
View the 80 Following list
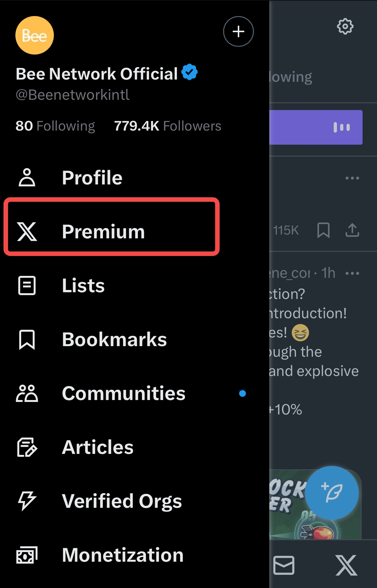[x=55, y=126]
